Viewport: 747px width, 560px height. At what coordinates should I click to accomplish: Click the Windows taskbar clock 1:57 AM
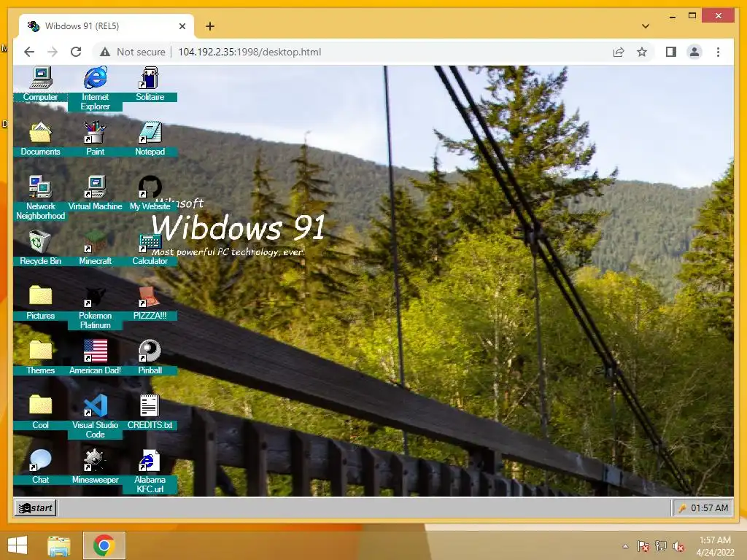[x=715, y=545]
